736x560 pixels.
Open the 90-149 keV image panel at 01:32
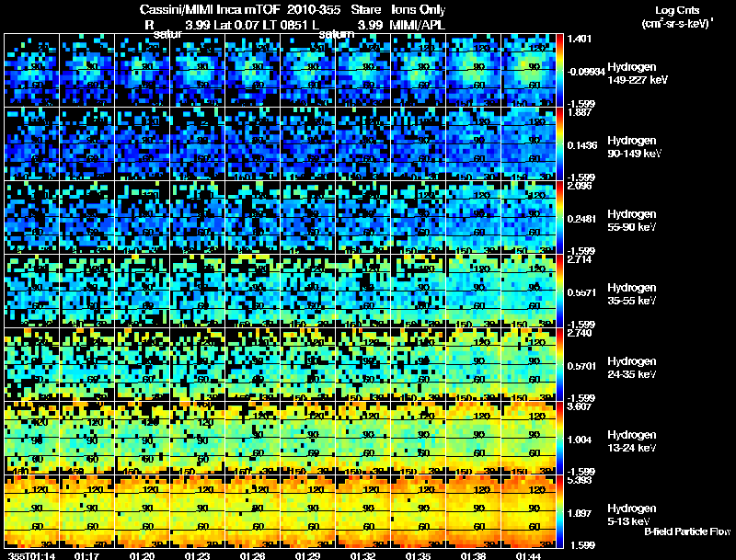pos(362,143)
